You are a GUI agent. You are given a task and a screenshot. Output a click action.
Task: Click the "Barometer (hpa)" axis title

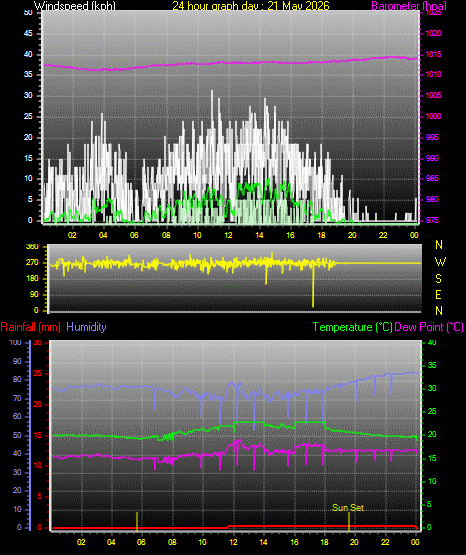[409, 6]
